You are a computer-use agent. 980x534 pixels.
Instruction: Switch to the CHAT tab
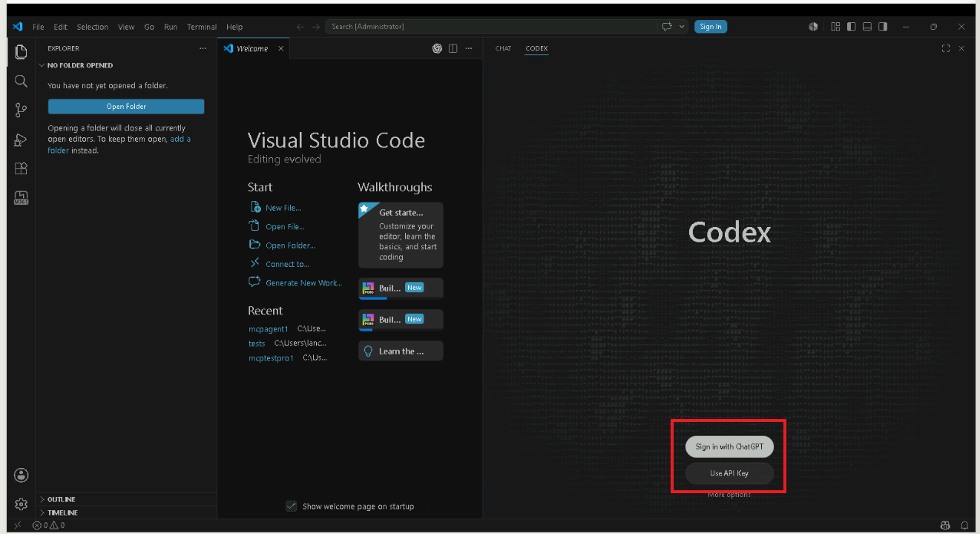pos(503,48)
